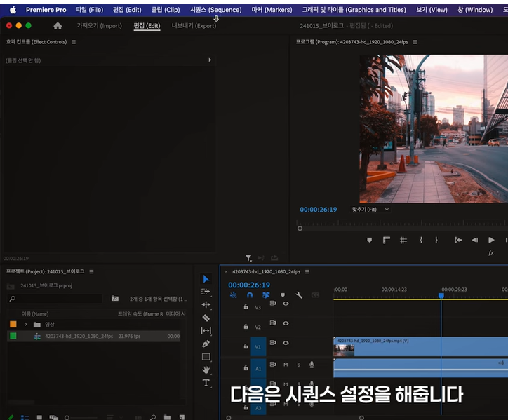Open the 시퀀스 (Sequence) menu
The width and height of the screenshot is (508, 420).
pyautogui.click(x=215, y=10)
